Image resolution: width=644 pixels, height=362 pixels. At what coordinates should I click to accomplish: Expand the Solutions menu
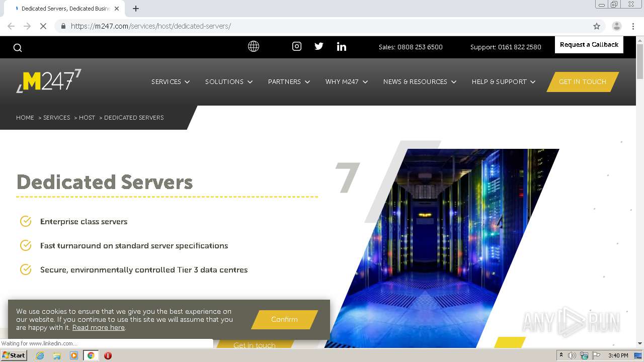point(229,81)
